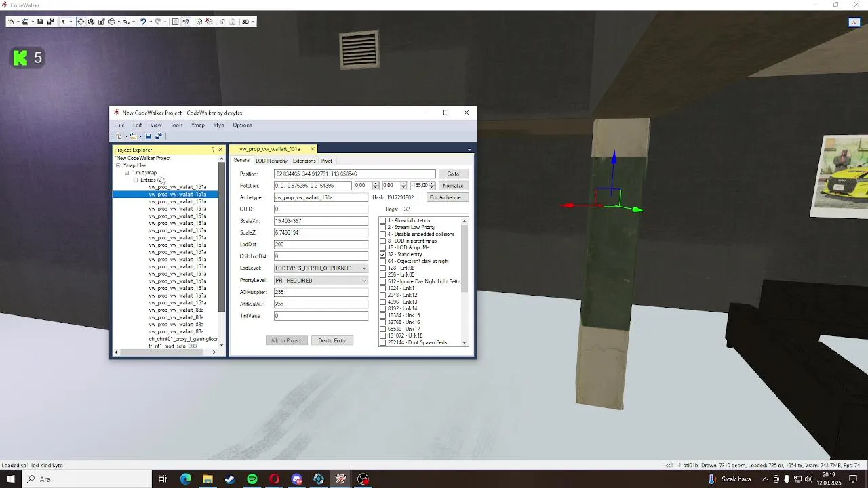This screenshot has height=488, width=868.
Task: Toggle '4 - Disable embedded collisions' checkbox
Action: [382, 235]
